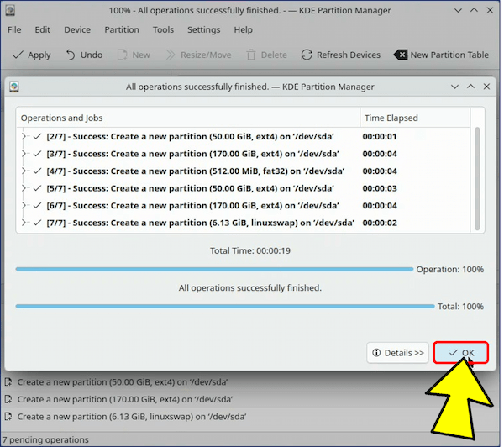Click the Delete partition toolbar icon
This screenshot has width=504, height=447.
coord(249,55)
